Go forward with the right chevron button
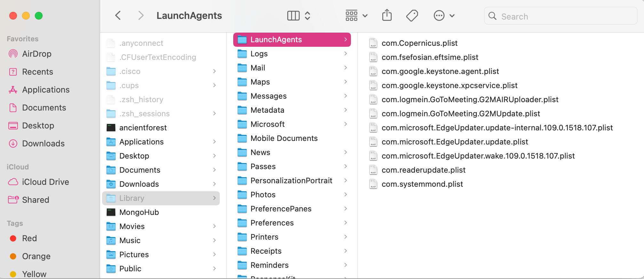The height and width of the screenshot is (279, 644). tap(141, 15)
